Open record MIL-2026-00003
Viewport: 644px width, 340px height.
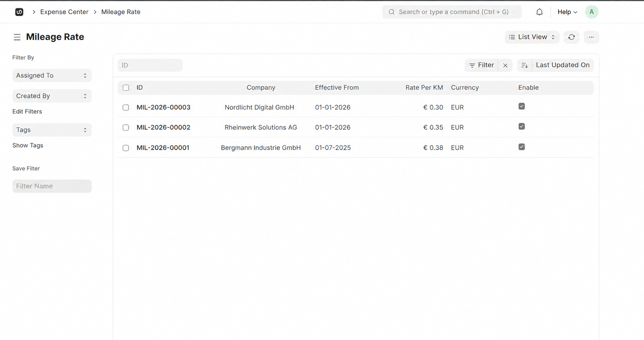click(163, 107)
